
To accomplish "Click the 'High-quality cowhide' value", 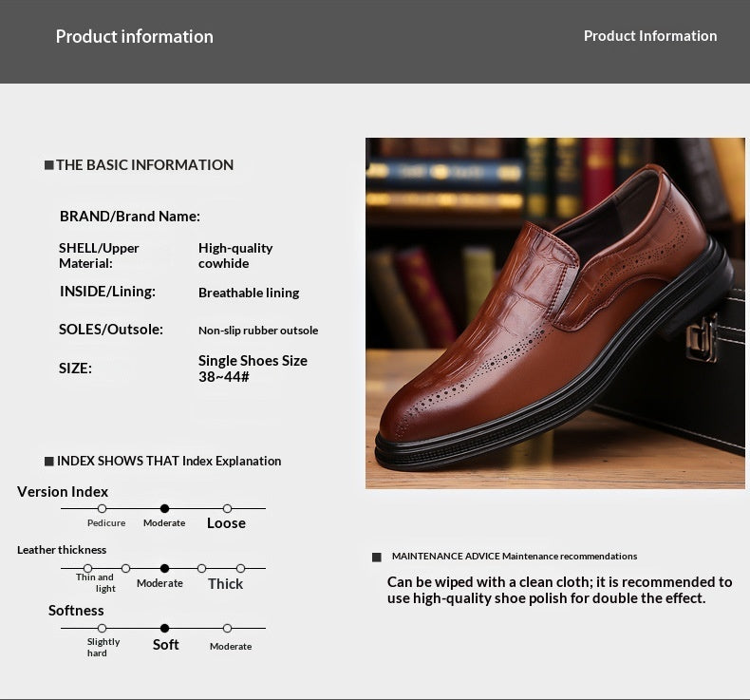I will click(235, 256).
